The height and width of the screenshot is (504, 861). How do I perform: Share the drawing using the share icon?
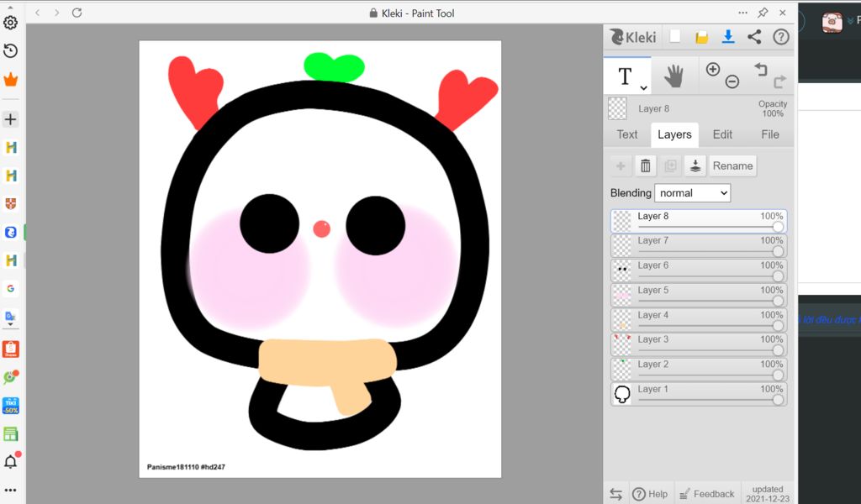pyautogui.click(x=754, y=37)
